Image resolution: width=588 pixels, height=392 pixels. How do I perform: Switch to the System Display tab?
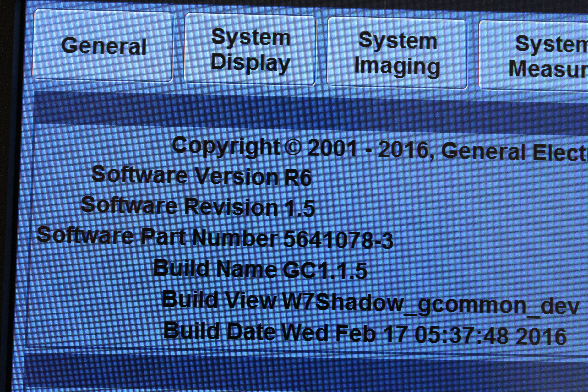250,50
